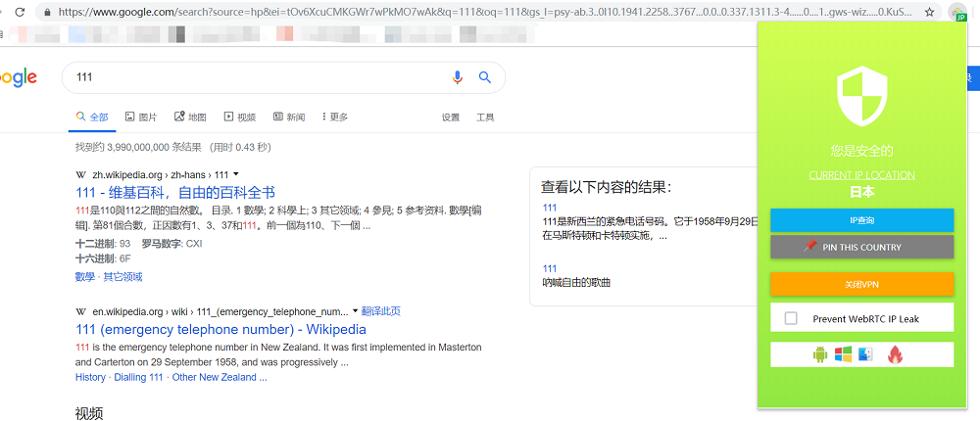Open 设置 search settings

(451, 117)
